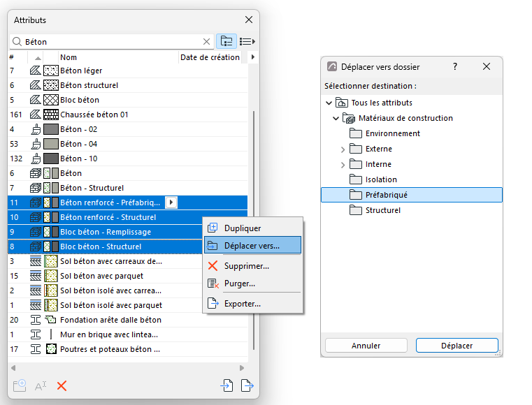The width and height of the screenshot is (532, 405).
Task: Choose Déplacer vers... in context menu
Action: (253, 245)
